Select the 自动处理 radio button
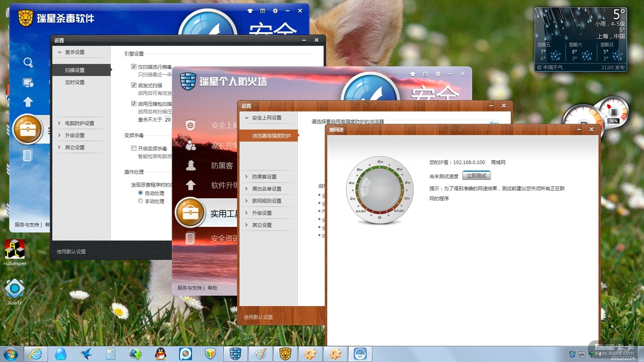The width and height of the screenshot is (644, 362). tap(140, 193)
